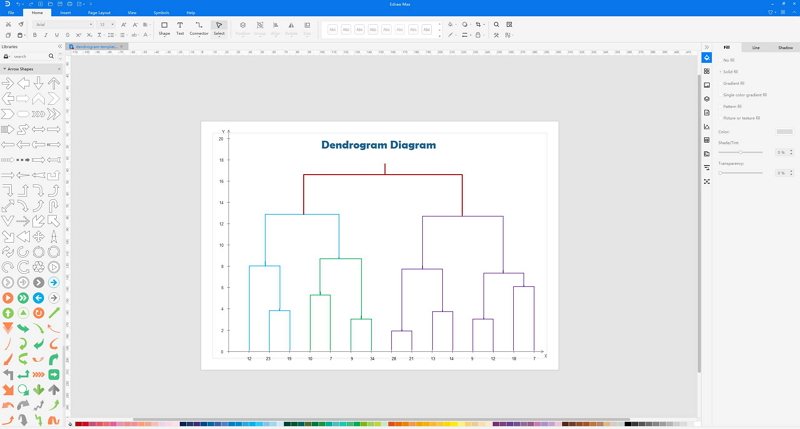Apply Superscript formatting
Image resolution: width=800 pixels, height=429 pixels.
79,35
